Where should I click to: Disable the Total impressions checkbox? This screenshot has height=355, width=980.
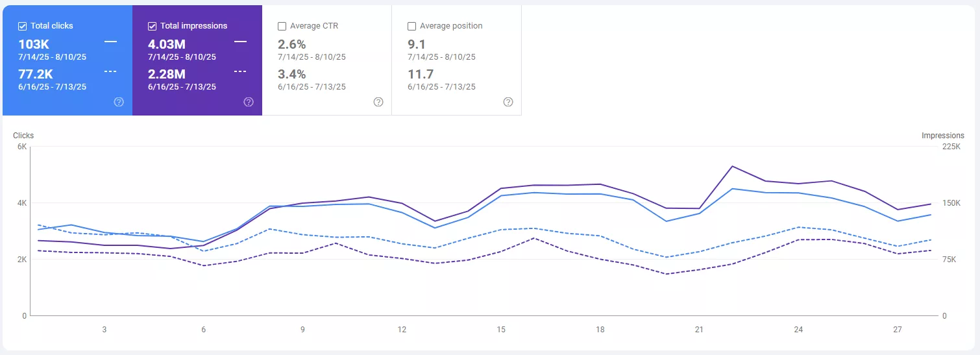153,26
